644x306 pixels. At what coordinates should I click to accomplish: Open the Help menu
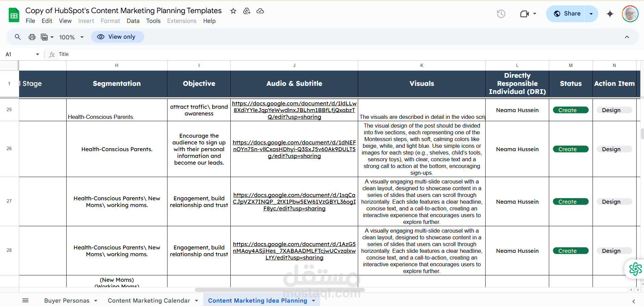(x=209, y=21)
